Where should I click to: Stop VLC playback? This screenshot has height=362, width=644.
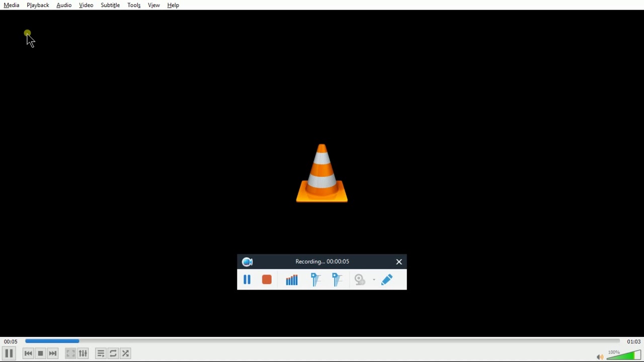41,353
